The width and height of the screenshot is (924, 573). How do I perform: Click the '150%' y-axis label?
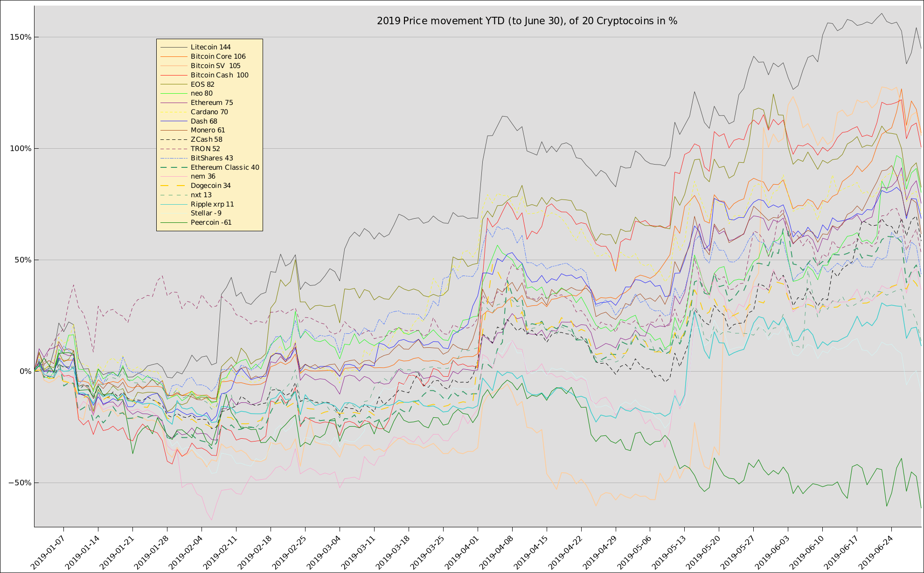click(x=21, y=37)
